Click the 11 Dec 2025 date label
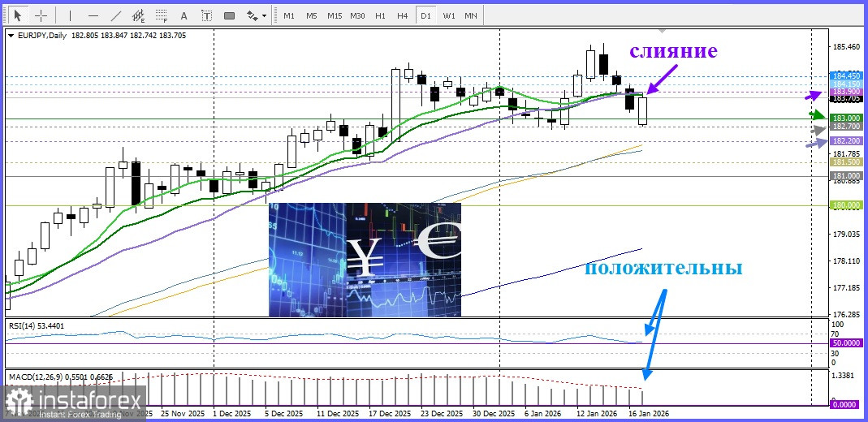 click(337, 414)
